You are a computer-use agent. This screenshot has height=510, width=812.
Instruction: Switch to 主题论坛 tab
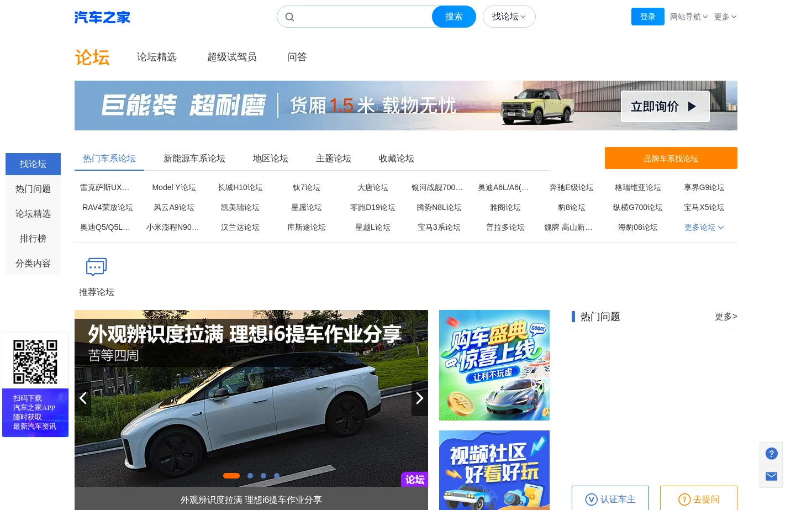point(334,159)
